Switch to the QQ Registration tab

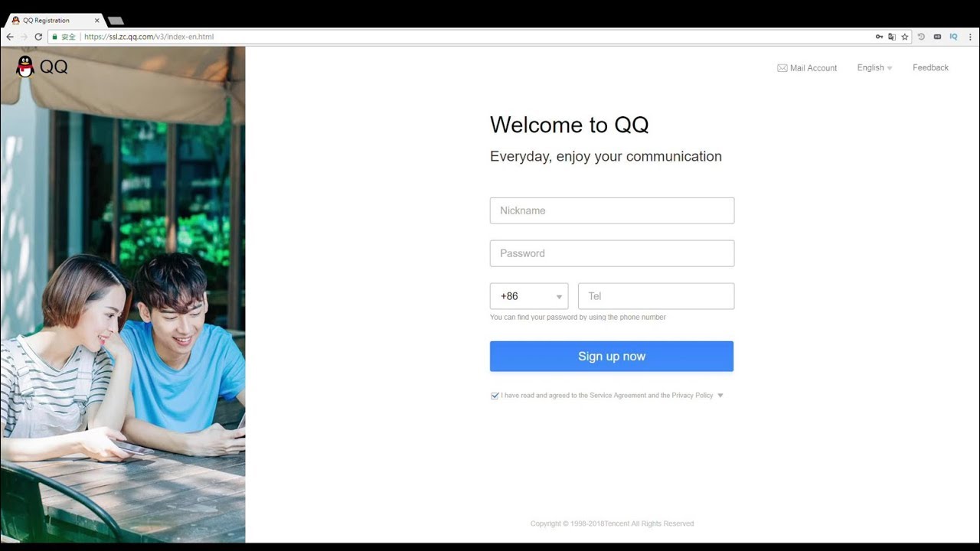pos(55,21)
